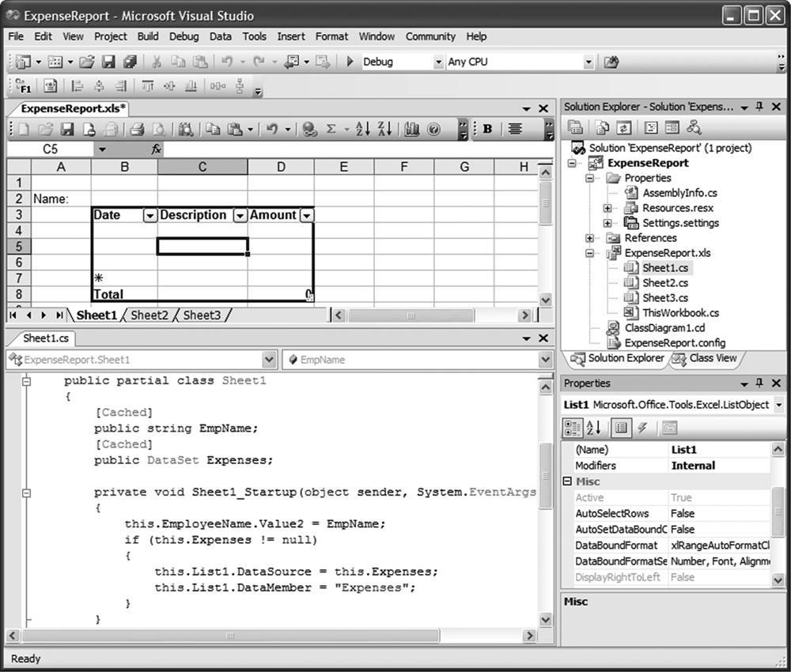791x672 pixels.
Task: Toggle Alphabetical sort in Properties window
Action: point(593,428)
